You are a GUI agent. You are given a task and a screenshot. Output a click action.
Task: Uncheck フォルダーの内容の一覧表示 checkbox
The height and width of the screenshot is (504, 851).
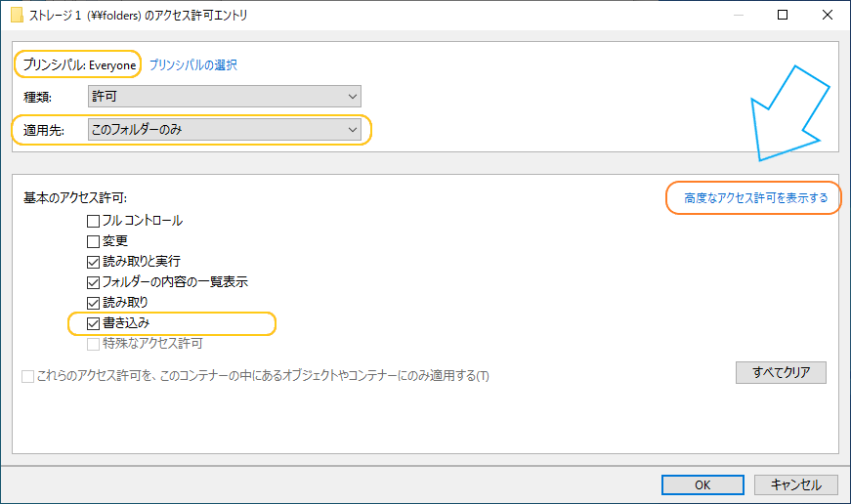[x=94, y=282]
